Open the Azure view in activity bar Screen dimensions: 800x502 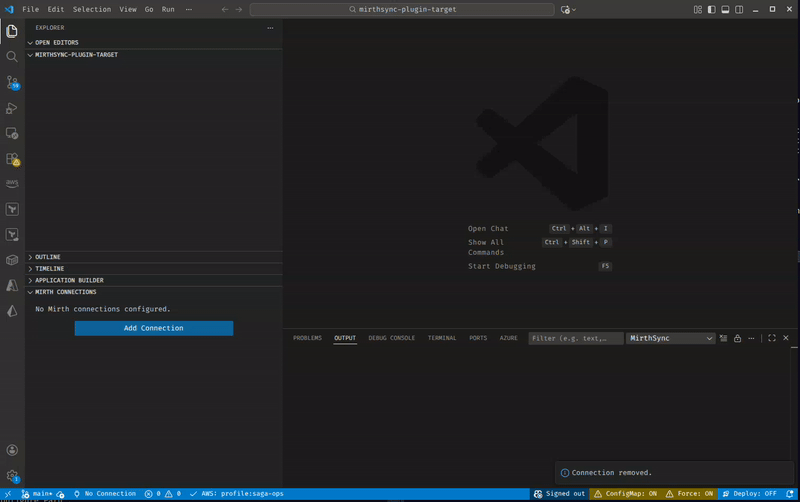tap(12, 285)
